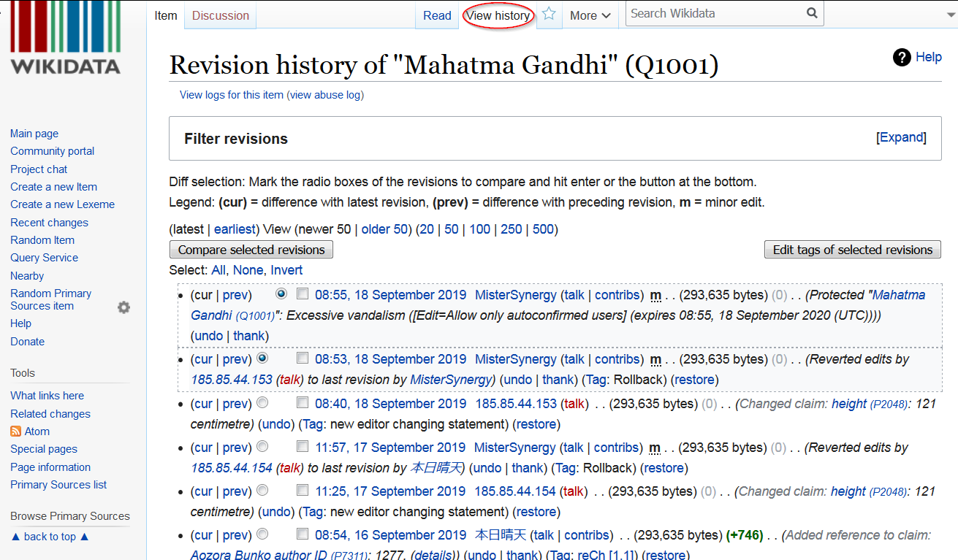Select radio for 08:40, 18 September 2019 revision
Screen dimensions: 958x560
tap(262, 403)
